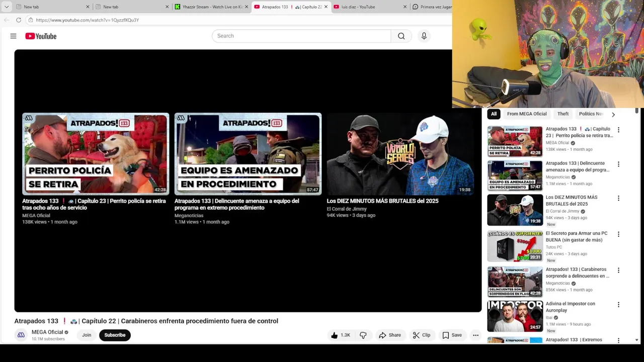644x362 pixels.
Task: Save the video to playlist
Action: [452, 335]
